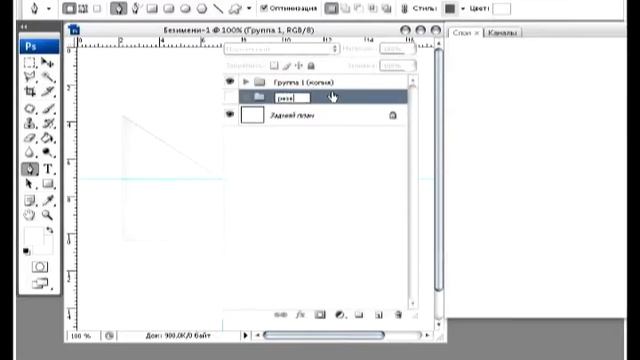The height and width of the screenshot is (360, 640).
Task: Select the Paint Bucket tool
Action: (47, 138)
